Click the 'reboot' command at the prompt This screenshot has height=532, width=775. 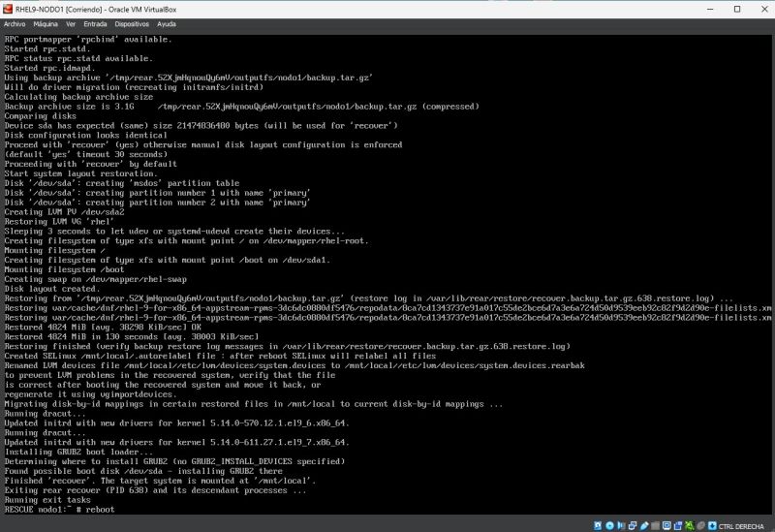[x=101, y=510]
